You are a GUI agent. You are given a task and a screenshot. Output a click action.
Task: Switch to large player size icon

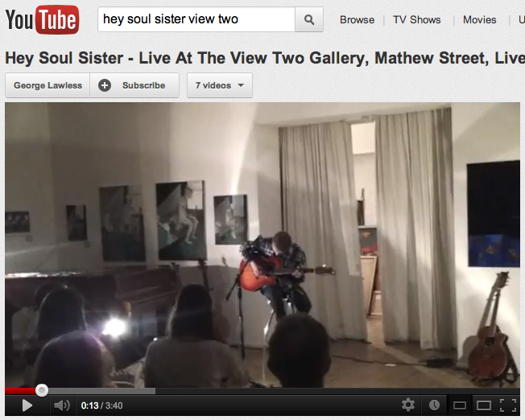point(484,406)
